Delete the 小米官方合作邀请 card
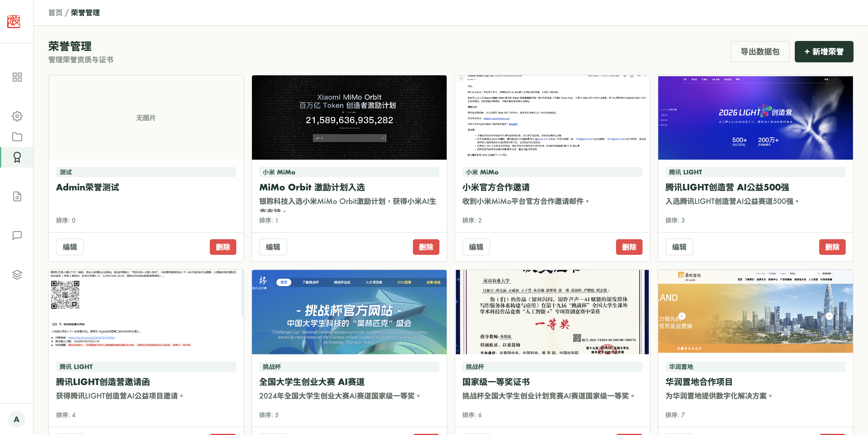The height and width of the screenshot is (435, 868). coord(629,247)
